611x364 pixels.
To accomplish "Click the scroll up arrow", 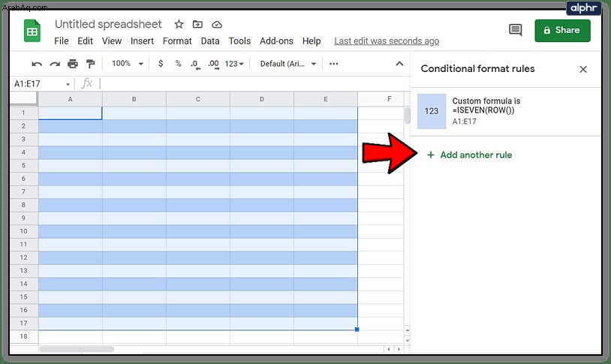I will [407, 330].
